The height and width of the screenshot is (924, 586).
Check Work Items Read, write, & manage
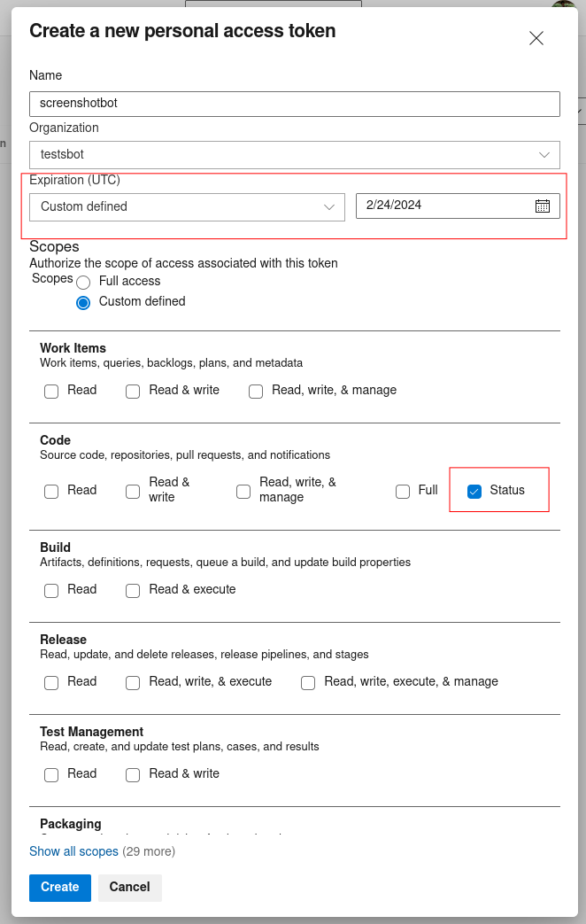pyautogui.click(x=256, y=391)
